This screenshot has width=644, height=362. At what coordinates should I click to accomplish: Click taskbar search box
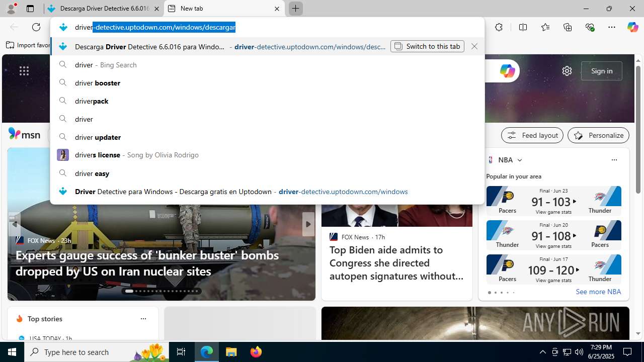pyautogui.click(x=96, y=352)
